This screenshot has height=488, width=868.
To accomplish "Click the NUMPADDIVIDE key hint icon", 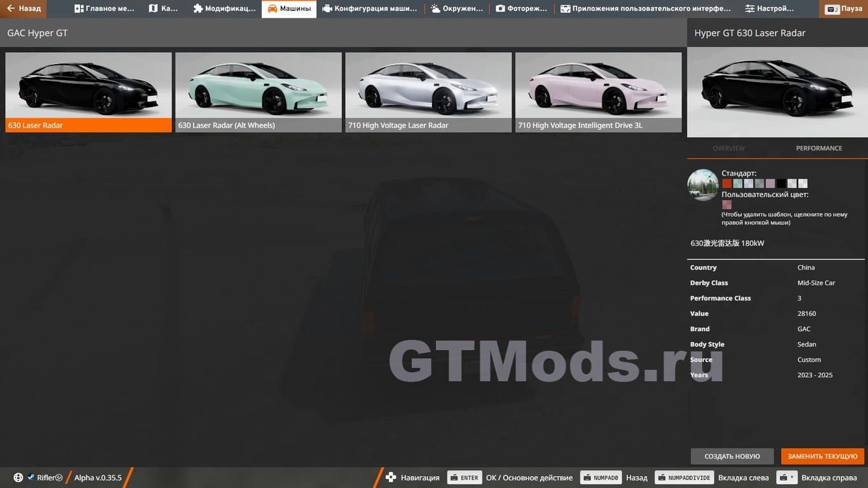I will point(684,478).
